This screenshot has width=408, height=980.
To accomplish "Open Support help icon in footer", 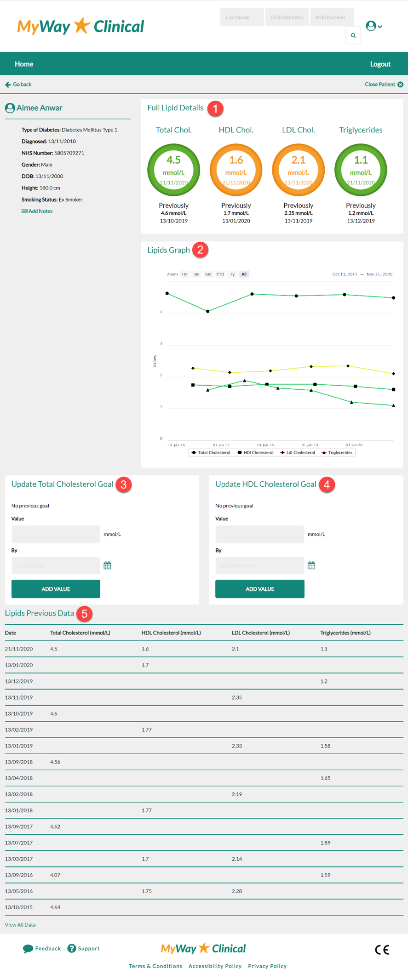I will tap(72, 948).
